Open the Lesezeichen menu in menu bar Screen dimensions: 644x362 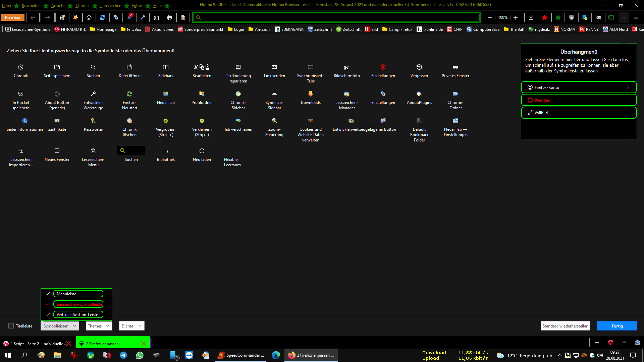111,6
